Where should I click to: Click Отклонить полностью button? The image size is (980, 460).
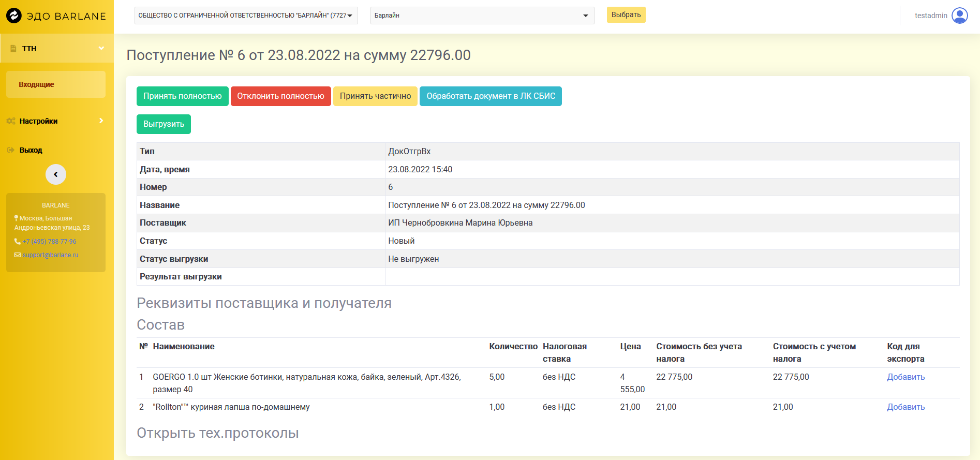[280, 96]
